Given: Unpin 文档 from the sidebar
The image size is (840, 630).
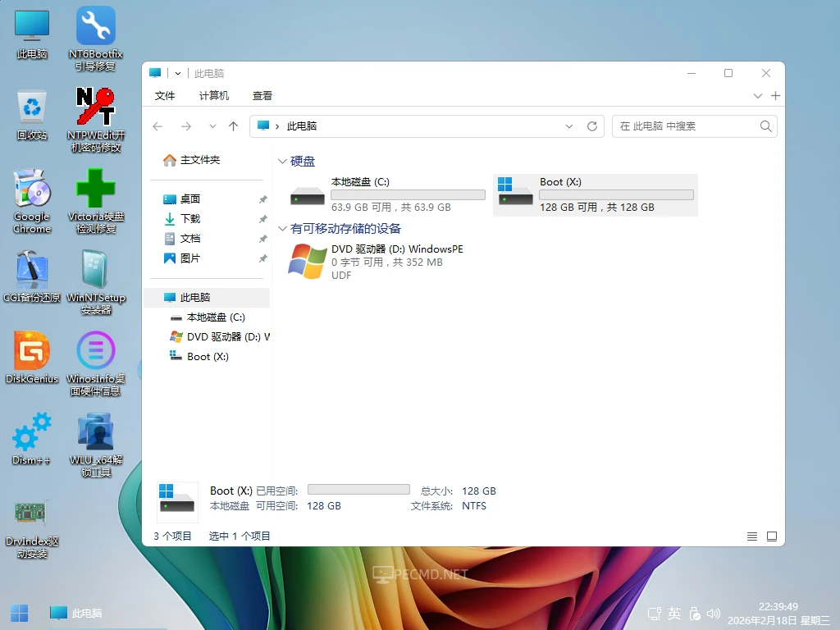Looking at the screenshot, I should click(x=262, y=238).
